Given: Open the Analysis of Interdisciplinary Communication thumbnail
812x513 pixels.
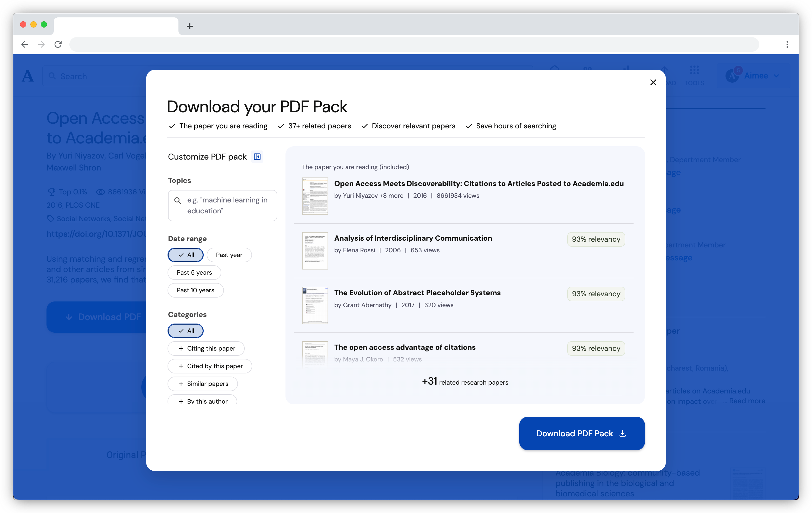Looking at the screenshot, I should 315,251.
